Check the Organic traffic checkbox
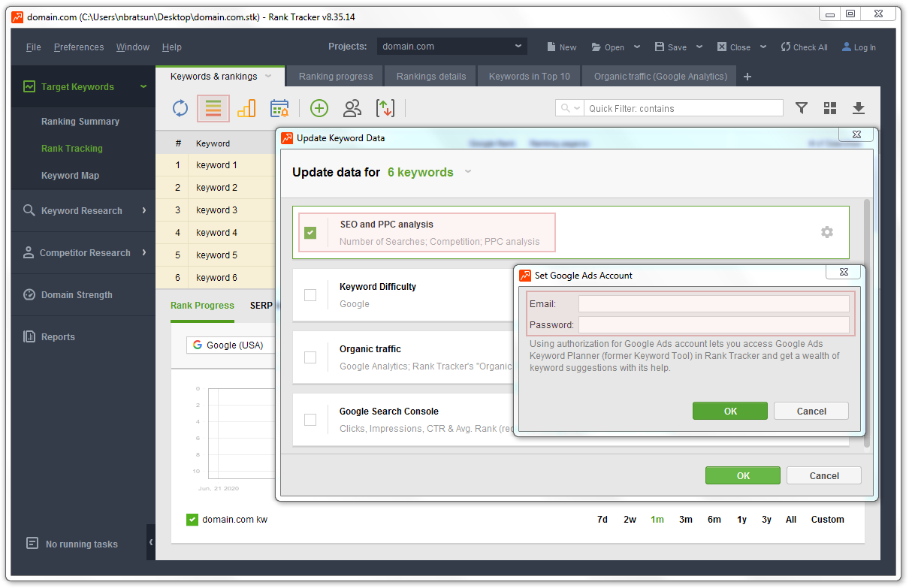Image resolution: width=909 pixels, height=588 pixels. click(310, 357)
